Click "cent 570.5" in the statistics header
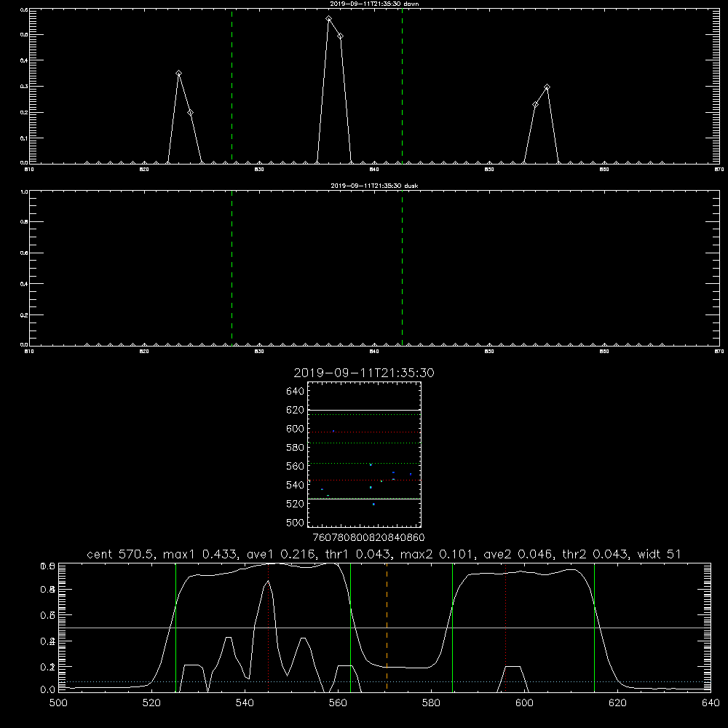The width and height of the screenshot is (728, 728). coord(120,554)
